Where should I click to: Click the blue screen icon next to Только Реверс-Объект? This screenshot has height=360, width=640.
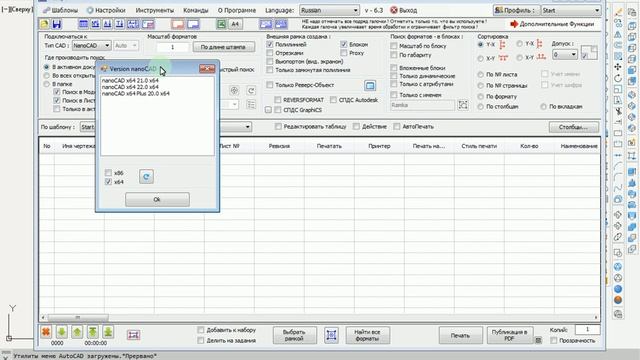tap(370, 85)
